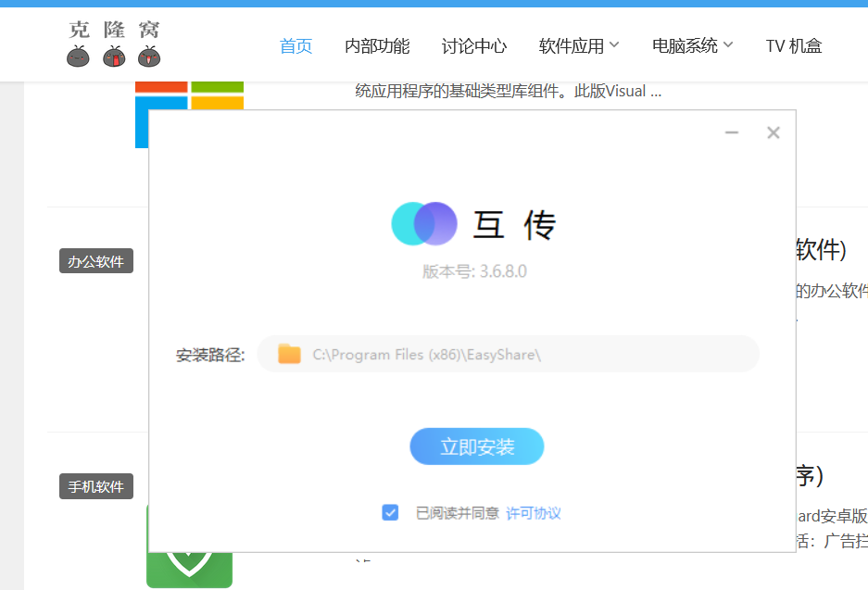Click the 互传 installer title text
This screenshot has width=868, height=590.
click(514, 225)
